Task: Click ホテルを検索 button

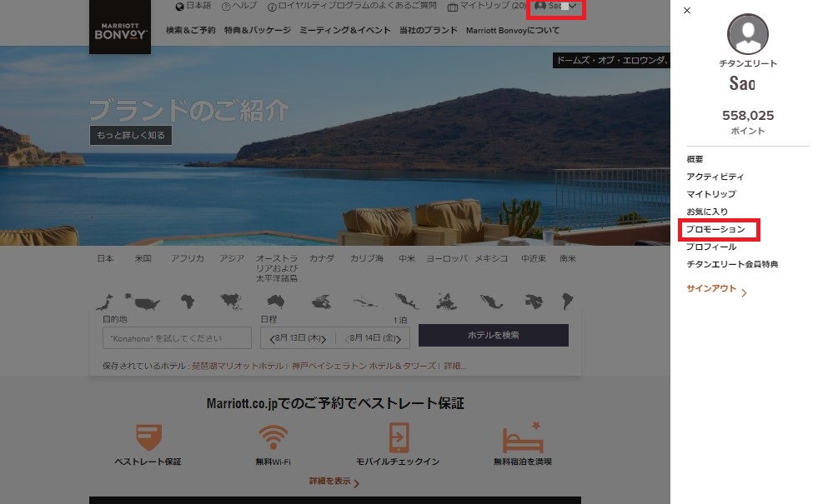Action: [x=493, y=335]
